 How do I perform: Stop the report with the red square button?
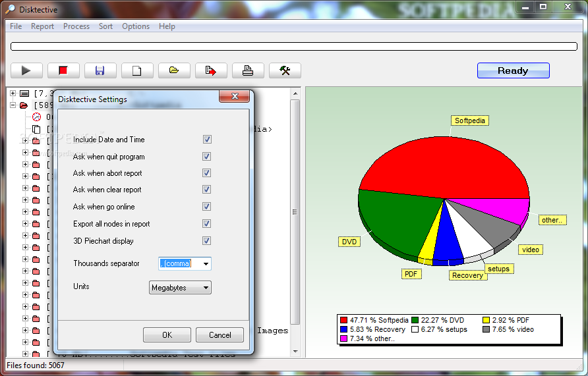(x=63, y=70)
